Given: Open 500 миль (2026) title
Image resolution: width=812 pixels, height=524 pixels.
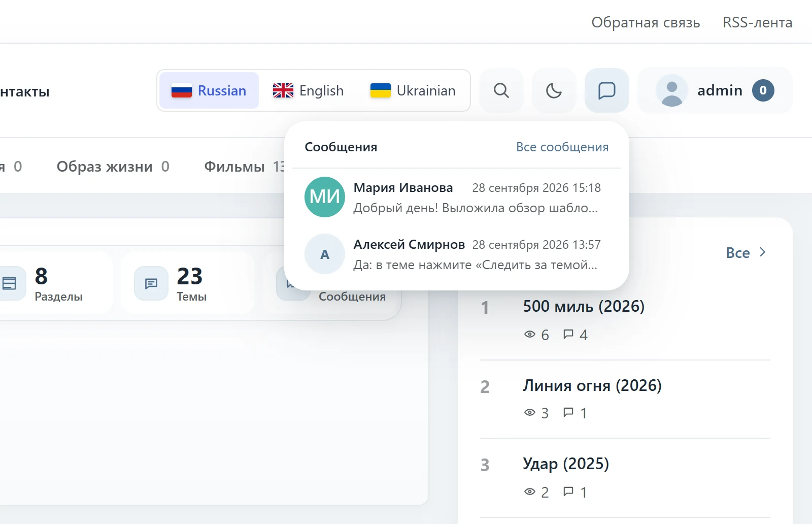Looking at the screenshot, I should point(584,306).
